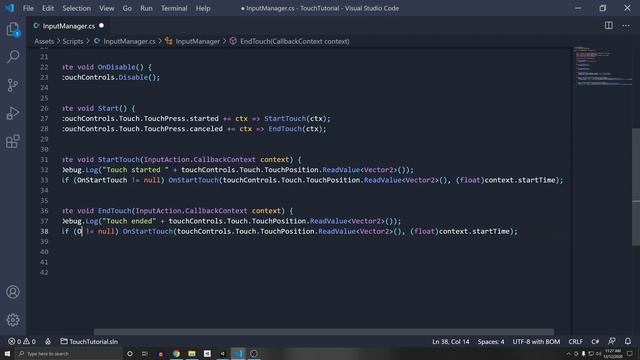640x360 pixels.
Task: Click line number 38 in the gutter
Action: tap(44, 231)
